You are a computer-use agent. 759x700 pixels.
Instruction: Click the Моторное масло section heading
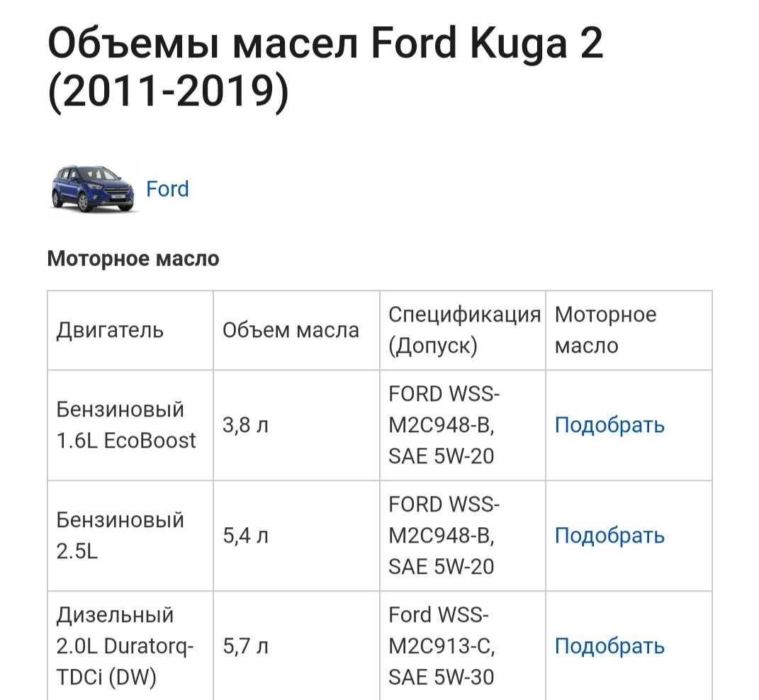click(133, 259)
